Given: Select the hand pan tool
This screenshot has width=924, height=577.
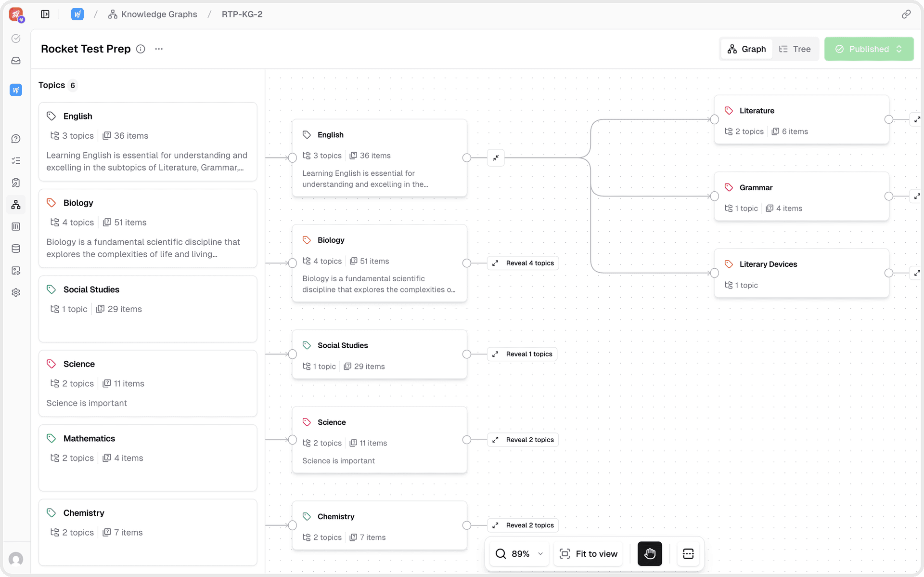Looking at the screenshot, I should [x=650, y=554].
